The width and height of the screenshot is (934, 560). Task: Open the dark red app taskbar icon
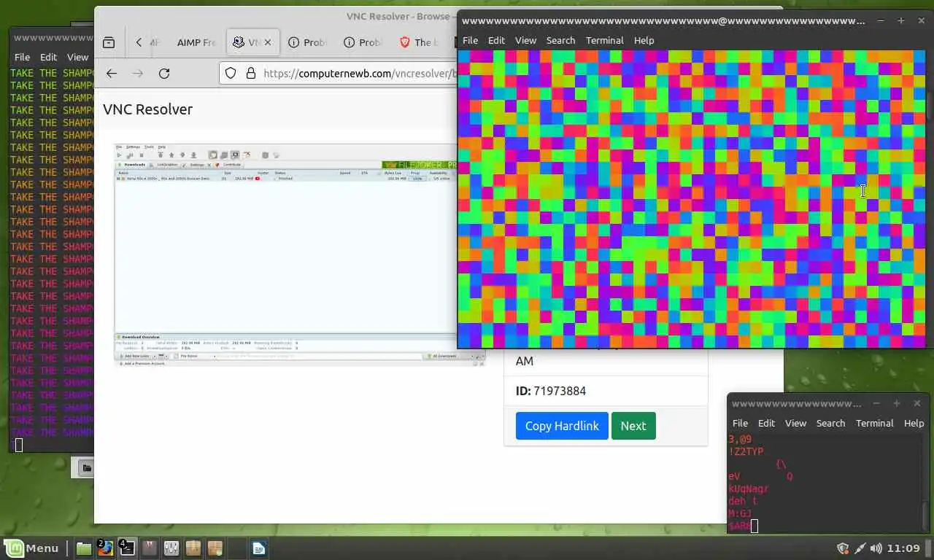[150, 548]
